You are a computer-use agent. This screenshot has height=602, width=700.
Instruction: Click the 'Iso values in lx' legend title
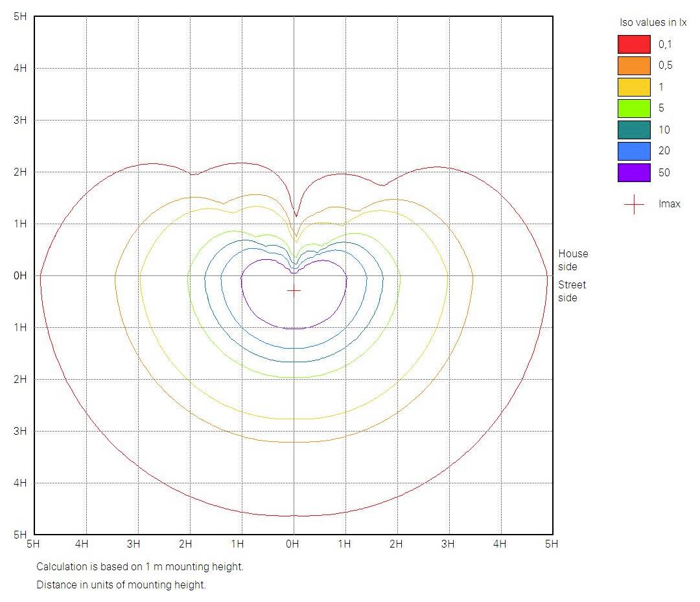653,22
